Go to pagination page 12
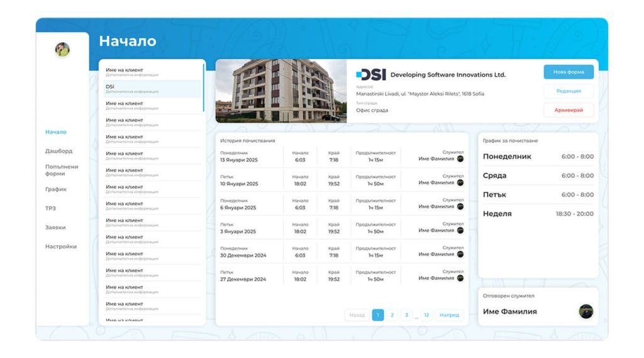This screenshot has height=358, width=644. [x=426, y=315]
